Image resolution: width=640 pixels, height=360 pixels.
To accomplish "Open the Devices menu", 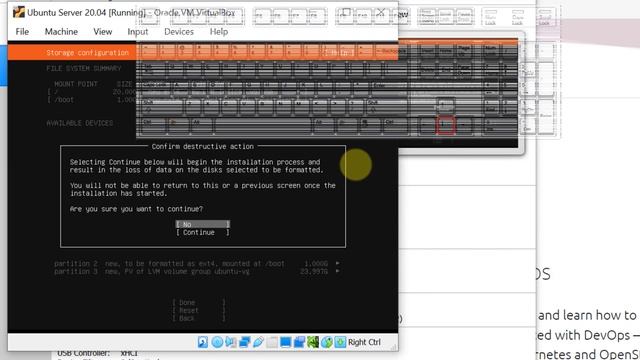I will [x=179, y=31].
